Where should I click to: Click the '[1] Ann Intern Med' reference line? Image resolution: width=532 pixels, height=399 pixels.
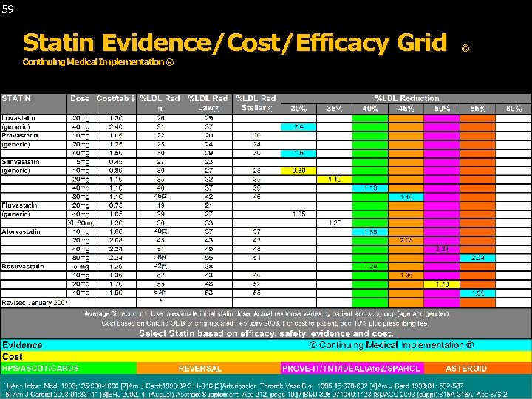(233, 386)
